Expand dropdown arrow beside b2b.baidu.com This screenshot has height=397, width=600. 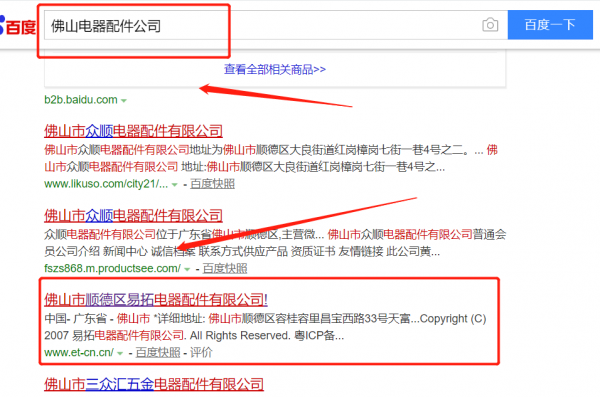click(124, 101)
